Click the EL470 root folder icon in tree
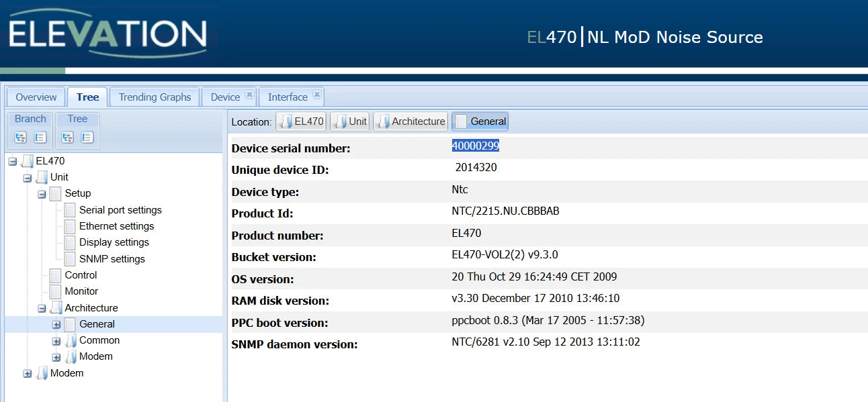868x402 pixels. click(28, 161)
